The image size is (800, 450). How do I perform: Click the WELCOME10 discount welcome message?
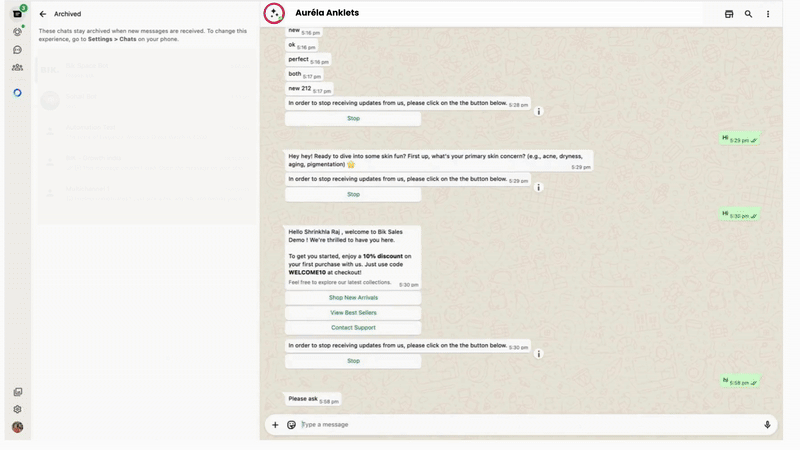click(353, 258)
